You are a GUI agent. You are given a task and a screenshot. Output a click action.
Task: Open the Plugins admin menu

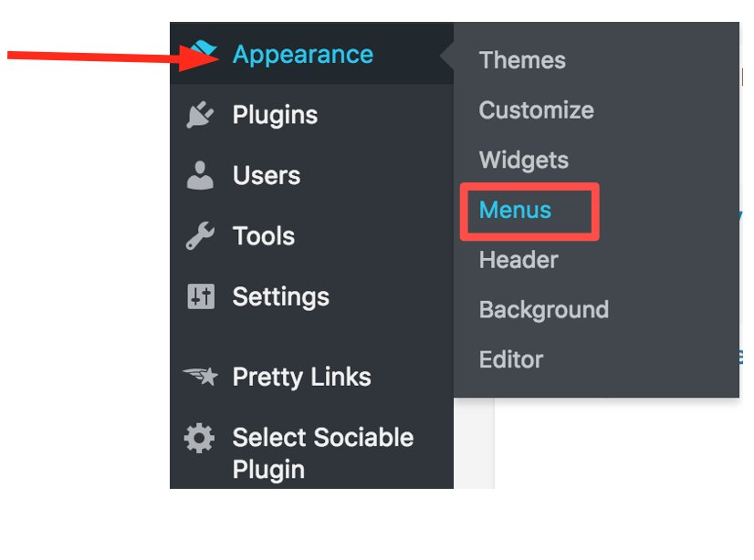tap(275, 114)
